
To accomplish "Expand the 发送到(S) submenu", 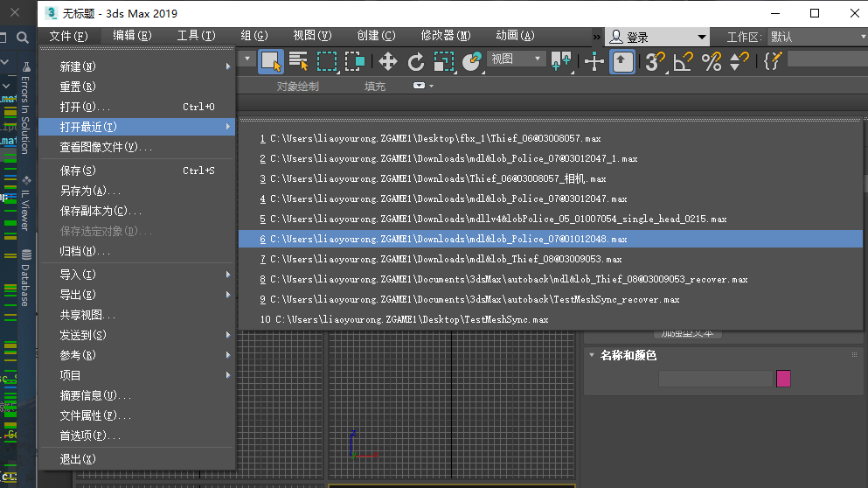I will pyautogui.click(x=136, y=335).
